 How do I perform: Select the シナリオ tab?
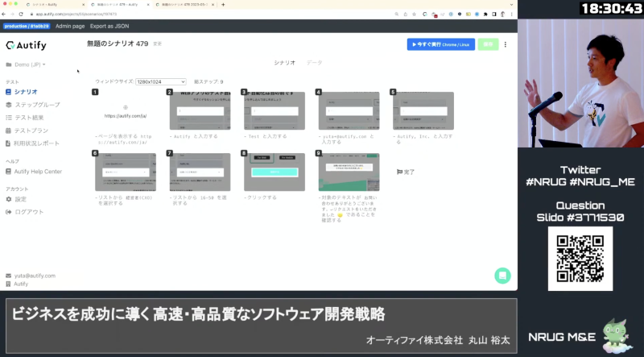(284, 62)
